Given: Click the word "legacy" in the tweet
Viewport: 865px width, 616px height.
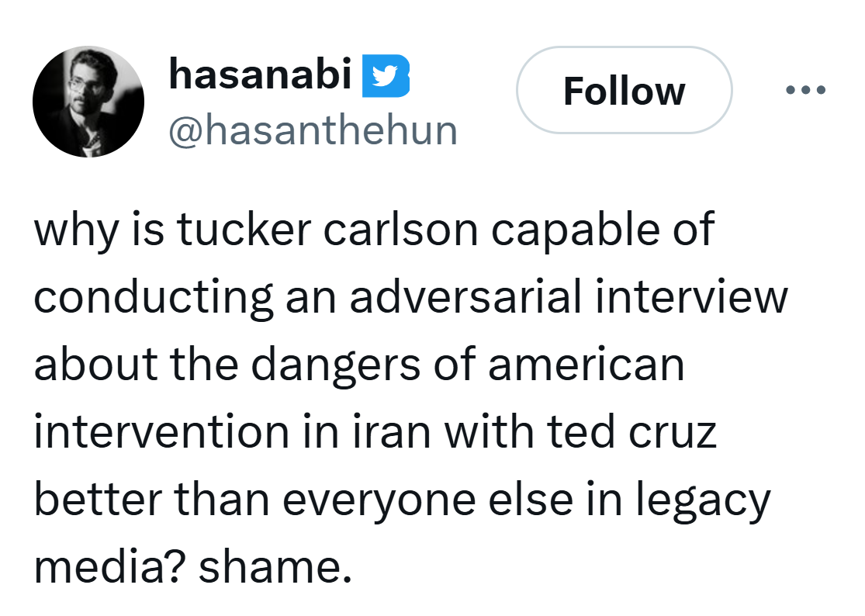Looking at the screenshot, I should (x=703, y=500).
